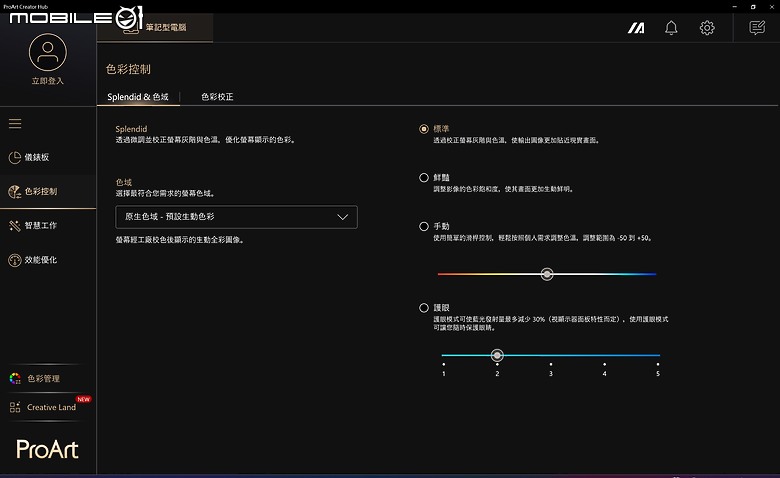Select the 手動 manual mode radio button
This screenshot has height=478, width=780.
point(424,226)
